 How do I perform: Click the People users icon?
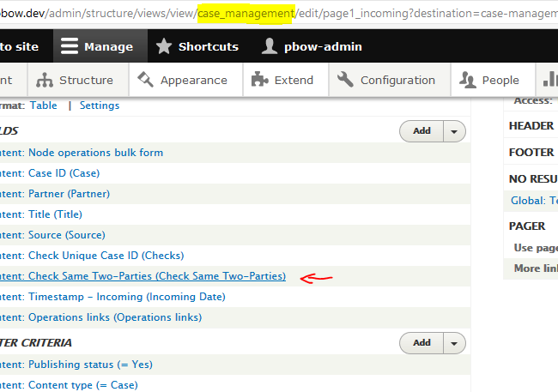coord(467,80)
